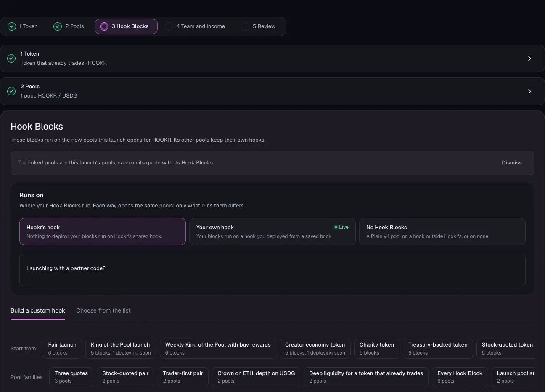This screenshot has height=392, width=545.
Task: Select Deep liquidity for a token that already trades
Action: point(366,377)
